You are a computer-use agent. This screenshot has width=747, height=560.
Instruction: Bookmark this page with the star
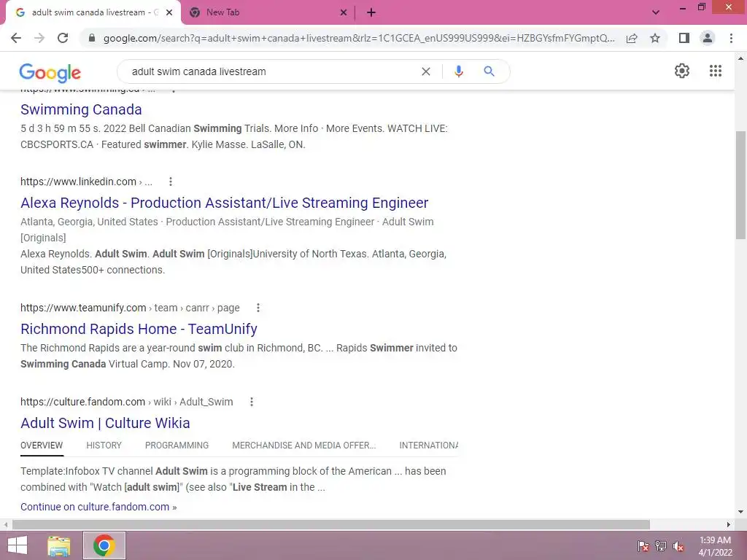pyautogui.click(x=655, y=38)
